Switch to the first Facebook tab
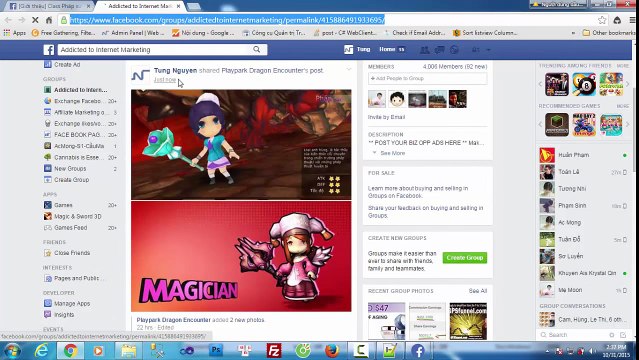 (x=49, y=6)
